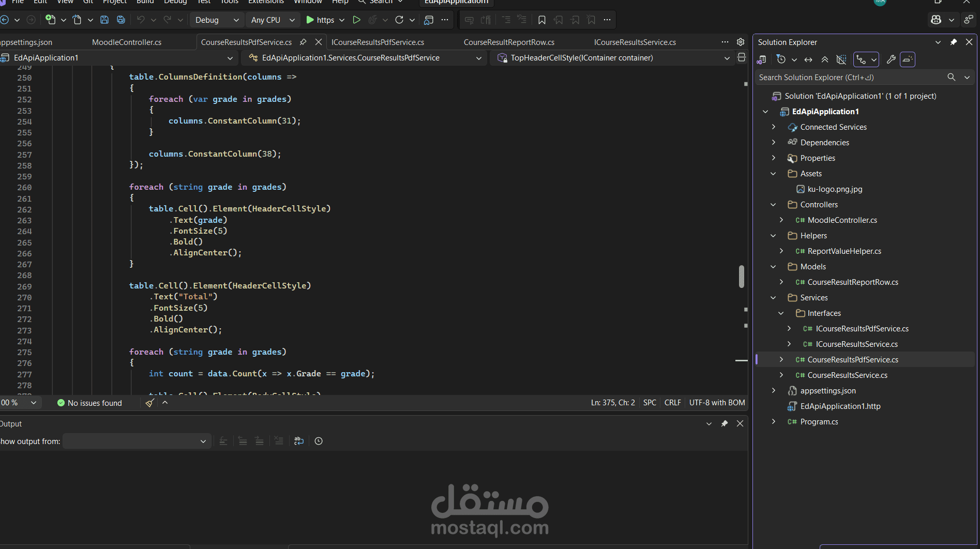Open the Search box in the menu bar
Viewport: 980px width, 549px height.
pos(381,2)
